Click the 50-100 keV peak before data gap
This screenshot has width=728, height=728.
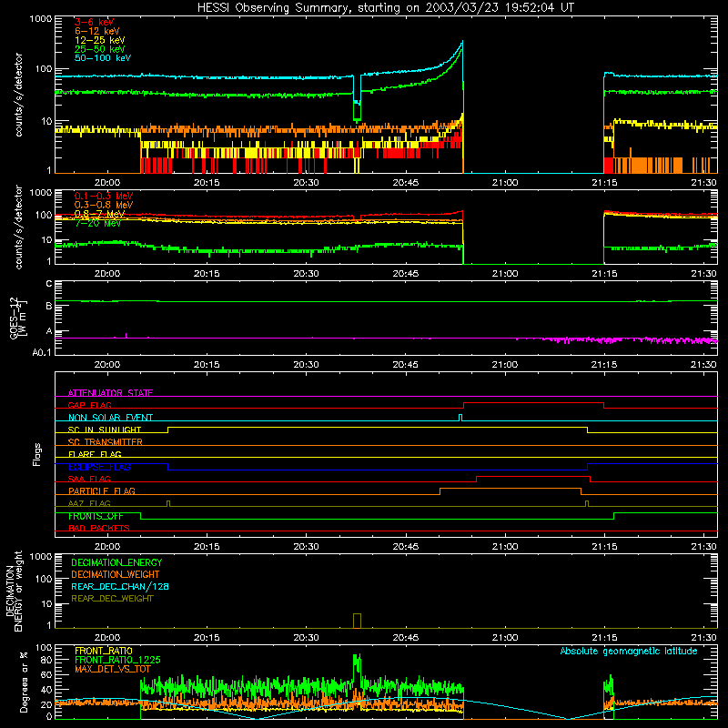pos(461,43)
